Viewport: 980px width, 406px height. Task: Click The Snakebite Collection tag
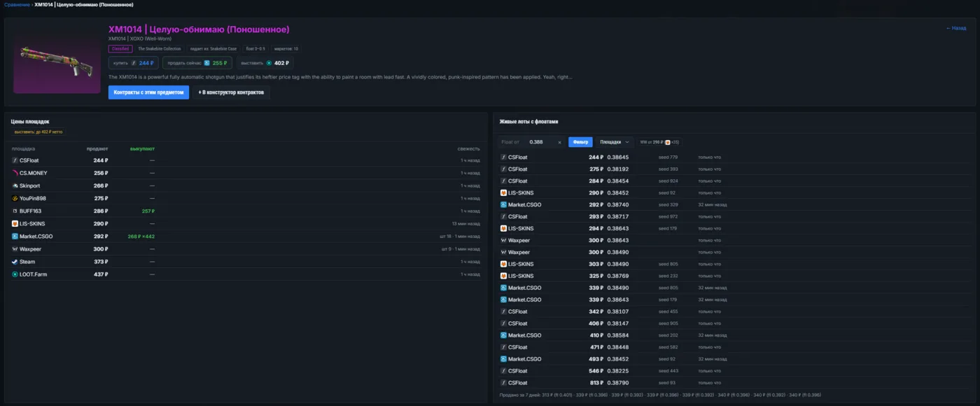click(x=160, y=49)
